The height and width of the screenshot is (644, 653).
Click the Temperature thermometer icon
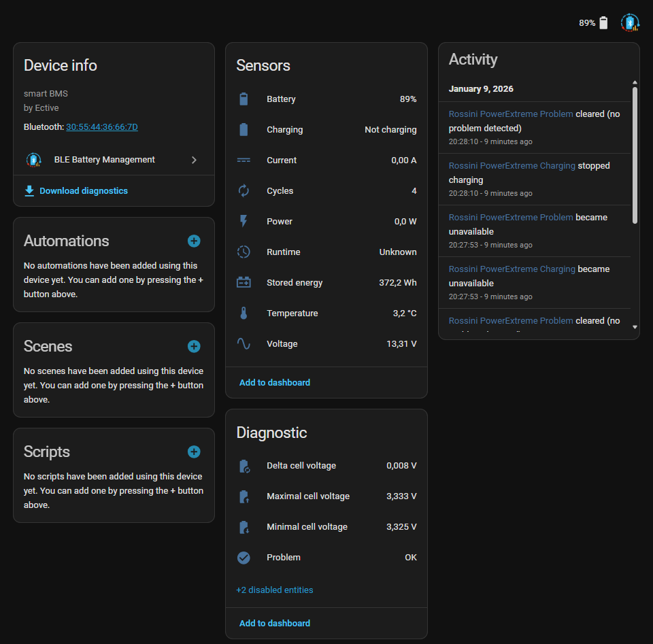coord(244,313)
